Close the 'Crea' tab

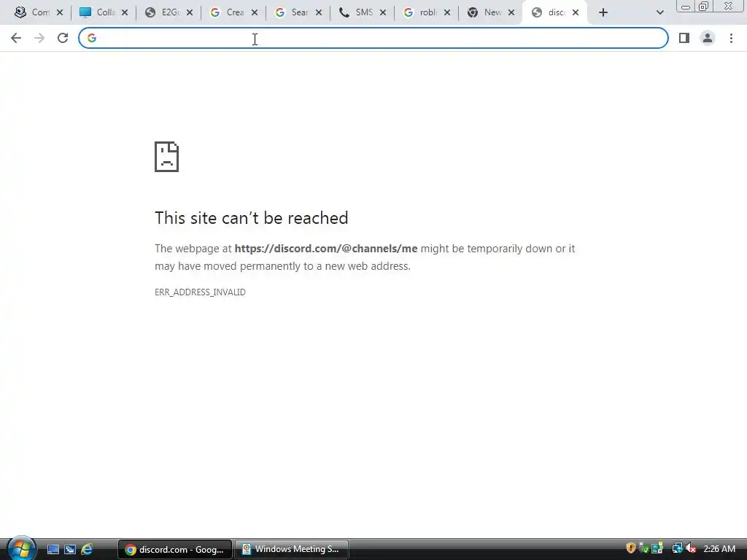point(255,12)
